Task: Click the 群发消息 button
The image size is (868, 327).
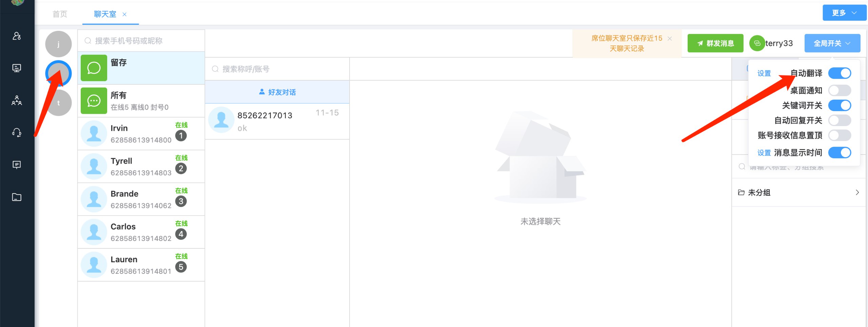Action: point(715,43)
